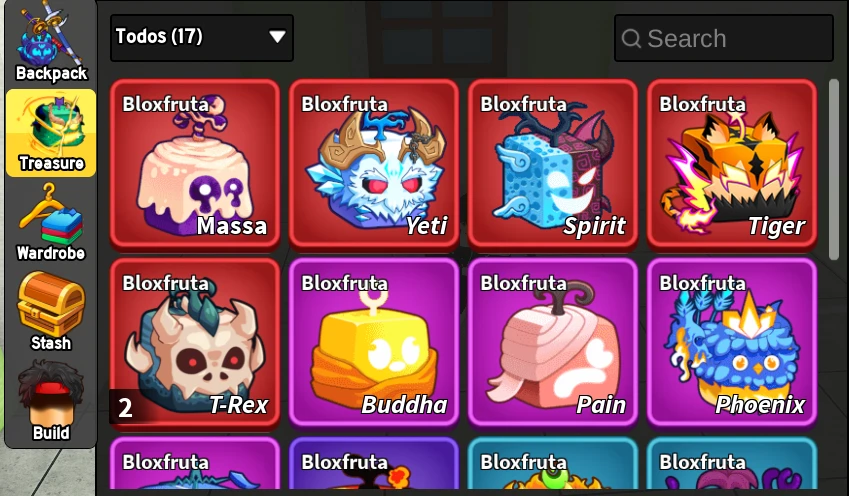Select the Massa fruit item
The width and height of the screenshot is (849, 496).
[x=195, y=165]
